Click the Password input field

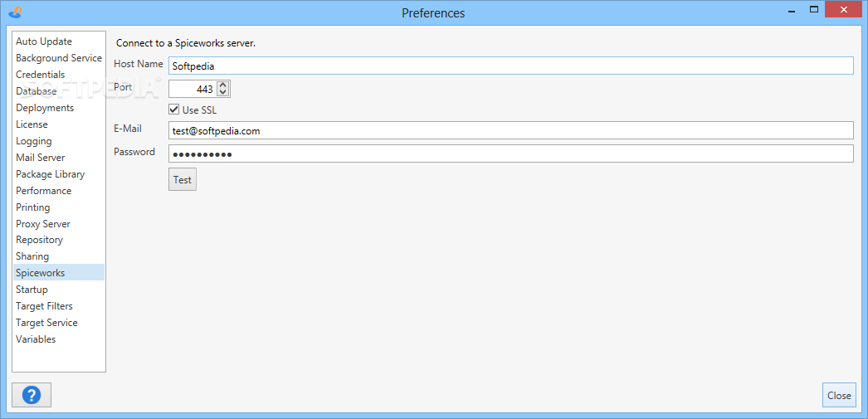(x=511, y=153)
